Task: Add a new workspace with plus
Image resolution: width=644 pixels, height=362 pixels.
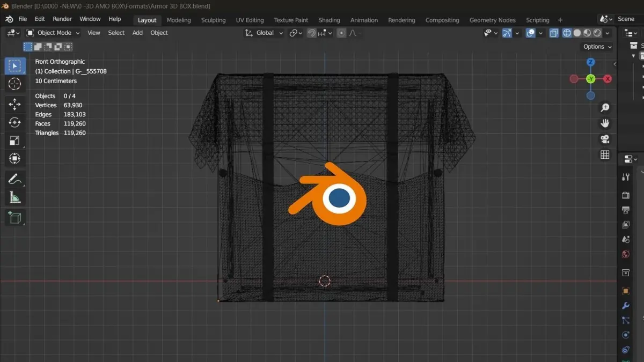Action: [x=560, y=20]
